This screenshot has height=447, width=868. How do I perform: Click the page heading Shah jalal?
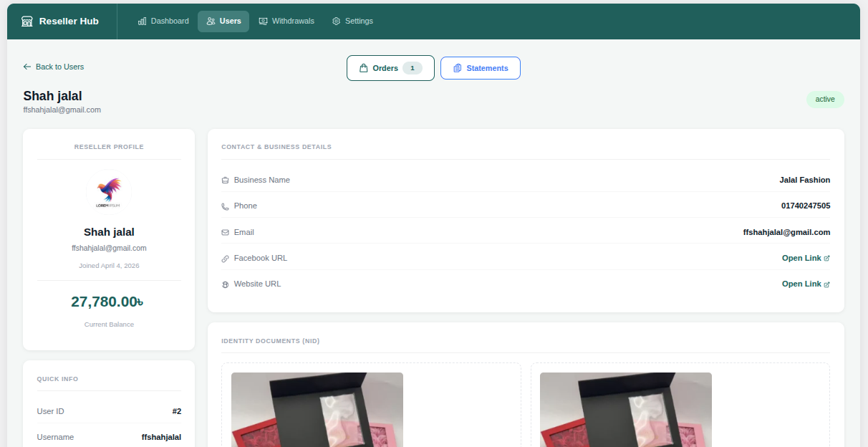52,96
